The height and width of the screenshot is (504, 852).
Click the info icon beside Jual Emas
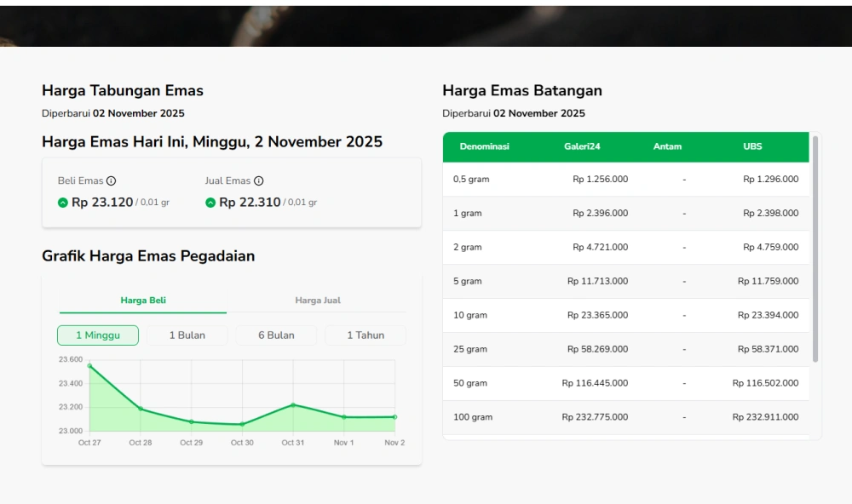pyautogui.click(x=260, y=180)
